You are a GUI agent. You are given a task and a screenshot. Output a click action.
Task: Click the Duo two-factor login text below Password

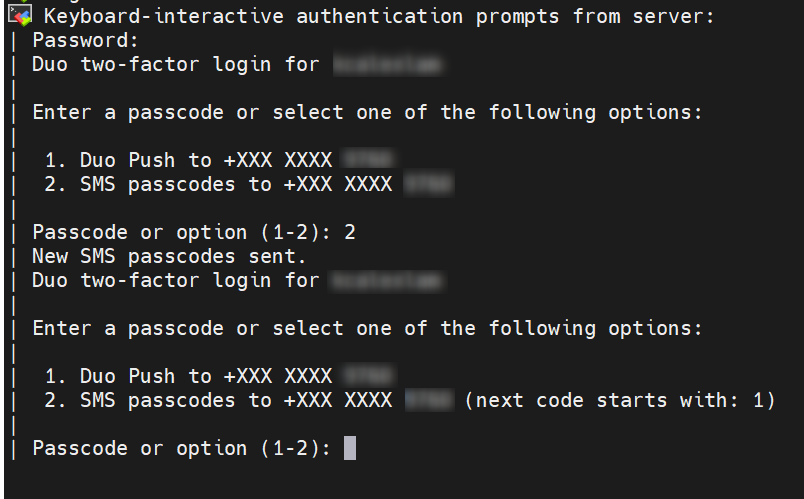pyautogui.click(x=176, y=65)
